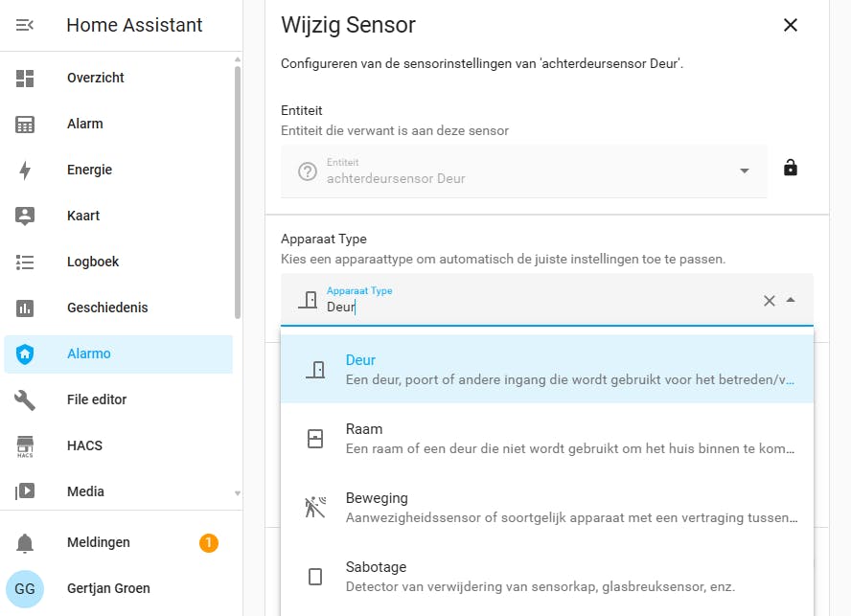Click the Logboek list icon
Viewport: 851px width, 616px height.
25,262
